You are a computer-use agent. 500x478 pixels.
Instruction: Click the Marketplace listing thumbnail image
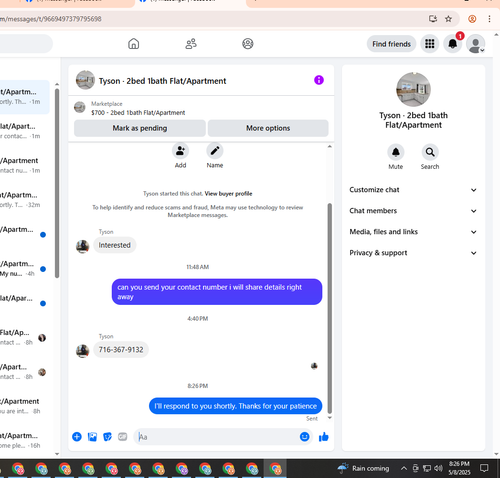point(80,107)
